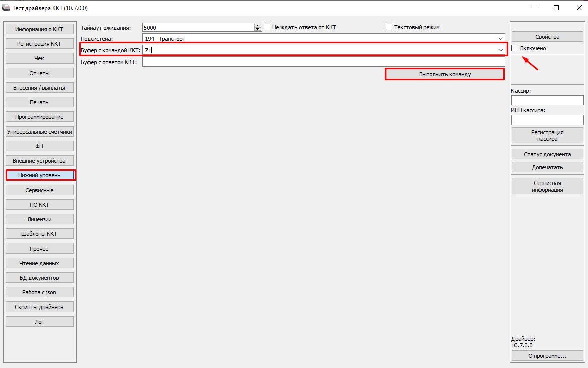The width and height of the screenshot is (588, 368).
Task: Click the Кассир input field
Action: click(x=548, y=100)
